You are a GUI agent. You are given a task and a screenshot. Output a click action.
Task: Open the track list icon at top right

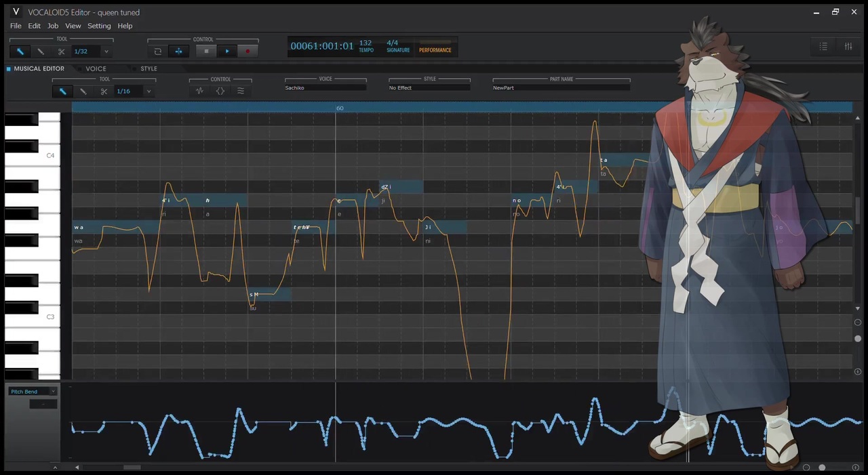click(x=823, y=46)
